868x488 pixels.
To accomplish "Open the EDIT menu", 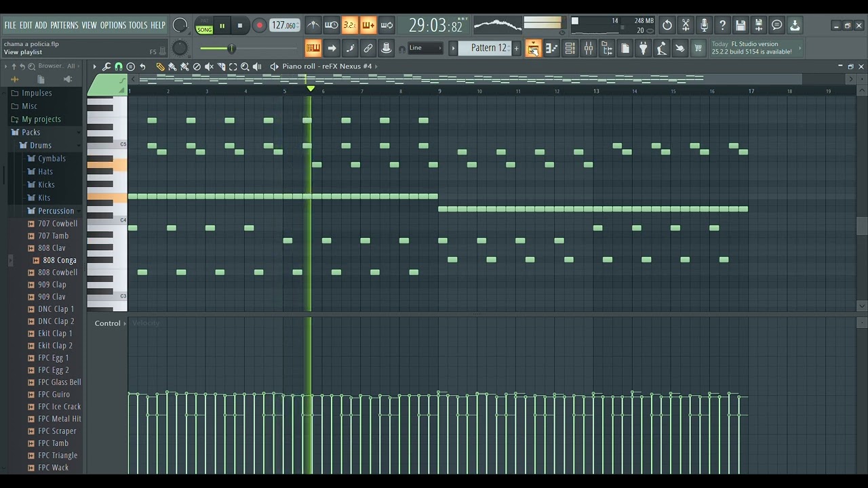I will [x=26, y=25].
